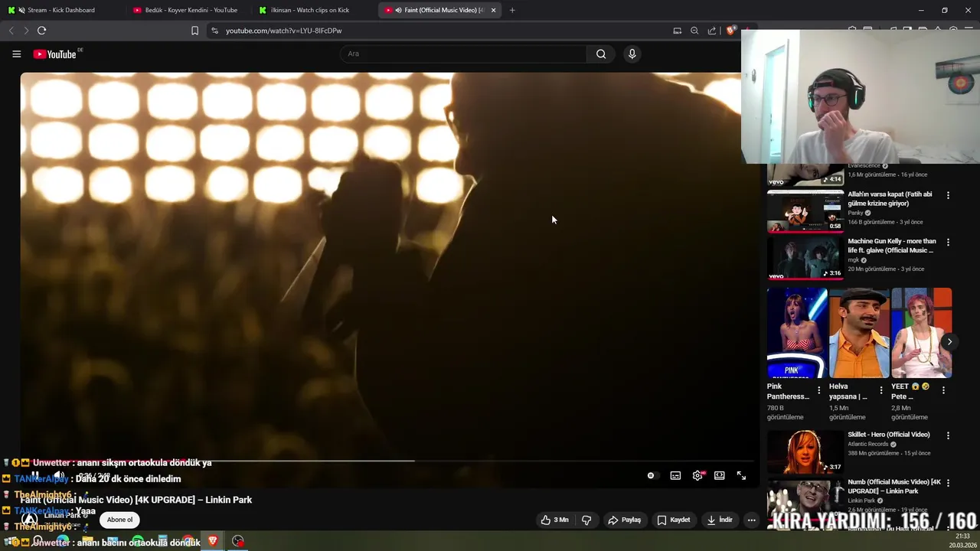Open Machine Gun Kelly more than life title
Image resolution: width=980 pixels, height=551 pixels.
tap(891, 246)
